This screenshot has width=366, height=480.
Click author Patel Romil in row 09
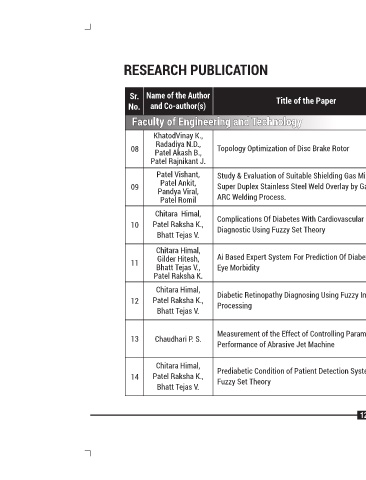coord(178,200)
